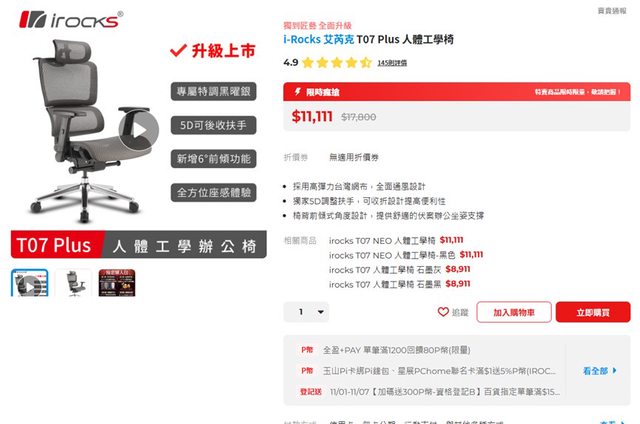Image resolution: width=640 pixels, height=424 pixels.
Task: Select the second chair thumbnail
Action: (73, 283)
